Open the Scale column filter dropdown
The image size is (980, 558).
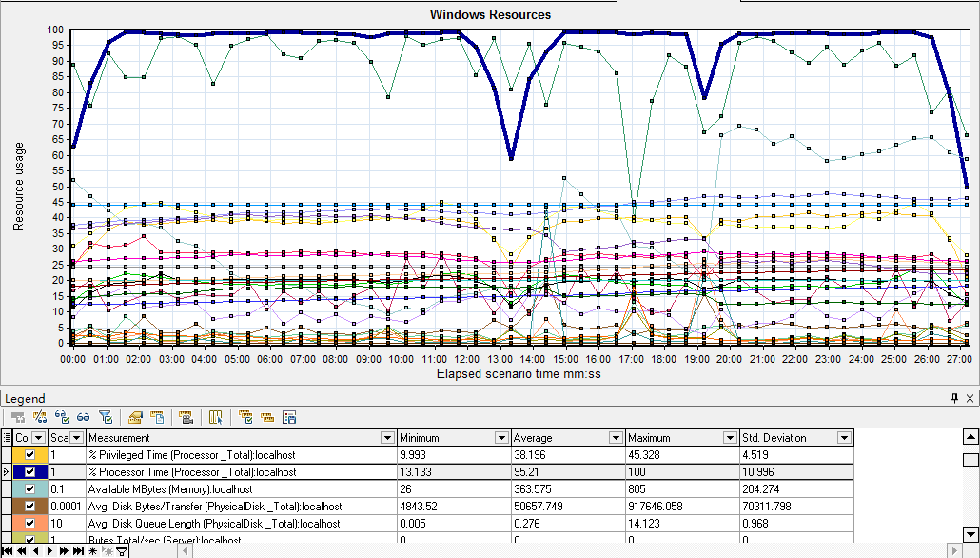tap(76, 438)
